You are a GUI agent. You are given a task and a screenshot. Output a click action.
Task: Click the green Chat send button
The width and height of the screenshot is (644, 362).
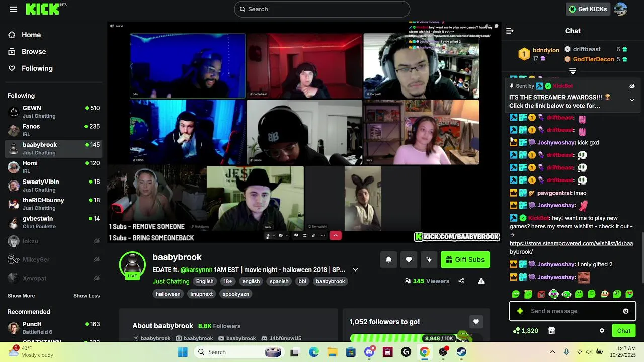pyautogui.click(x=623, y=330)
